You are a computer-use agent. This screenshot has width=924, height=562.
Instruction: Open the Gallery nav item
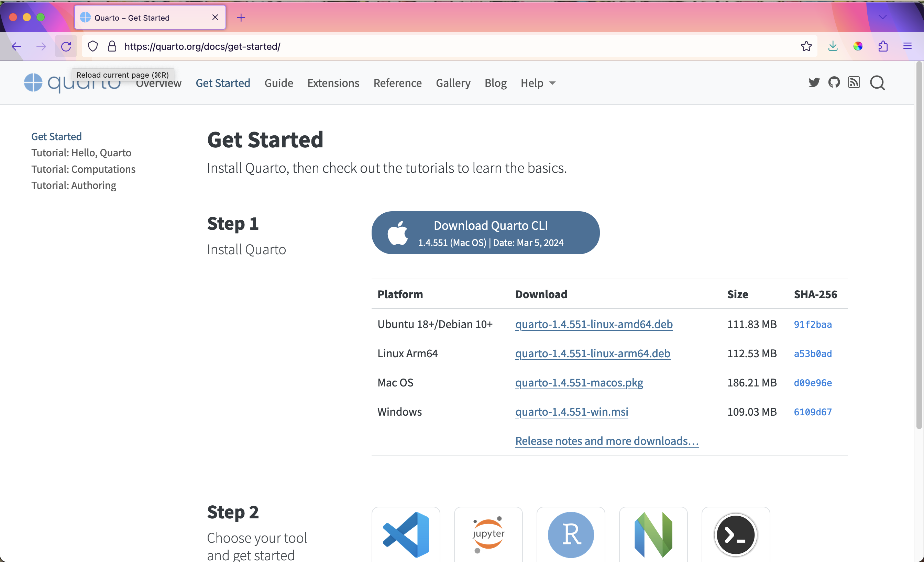453,83
